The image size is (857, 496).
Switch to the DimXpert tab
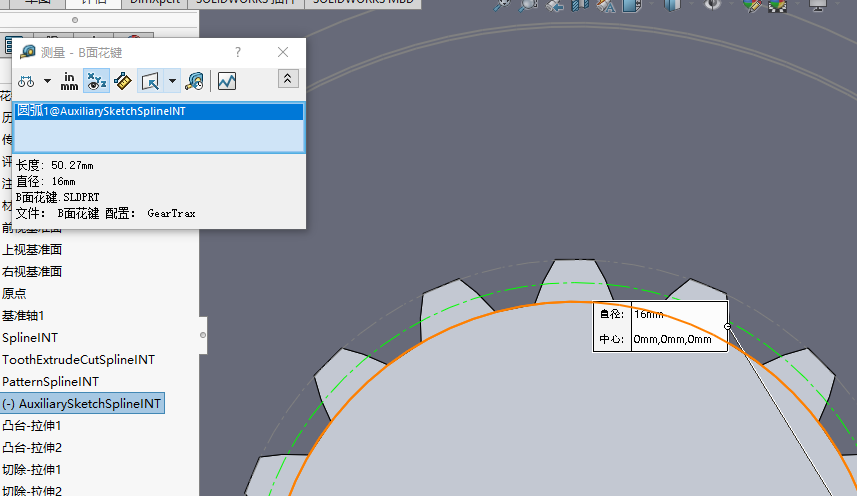[x=155, y=3]
